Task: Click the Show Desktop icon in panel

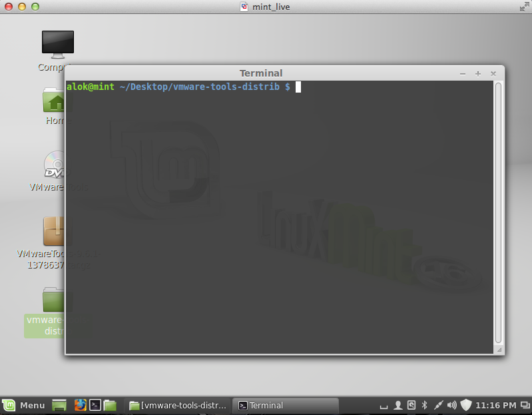Action: 59,405
